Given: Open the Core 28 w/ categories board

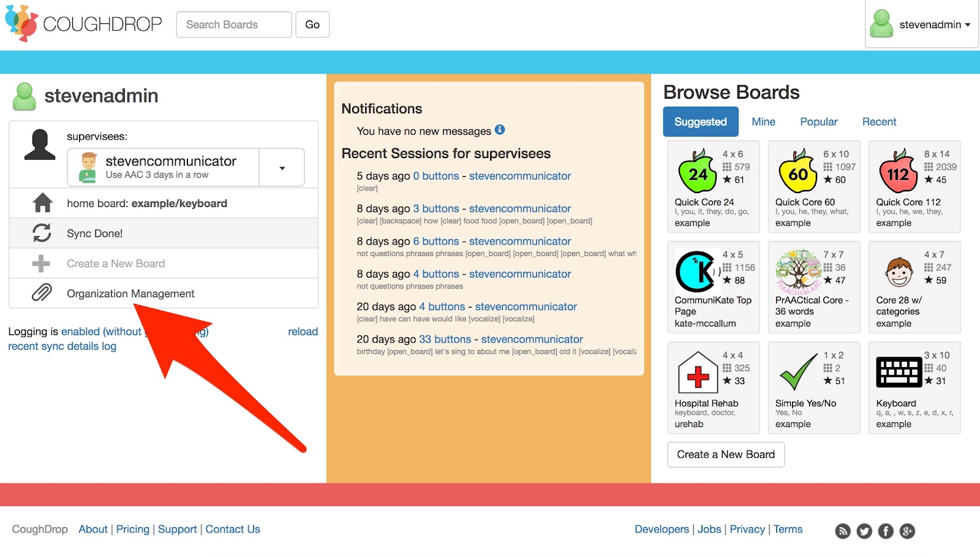Looking at the screenshot, I should pyautogui.click(x=914, y=287).
